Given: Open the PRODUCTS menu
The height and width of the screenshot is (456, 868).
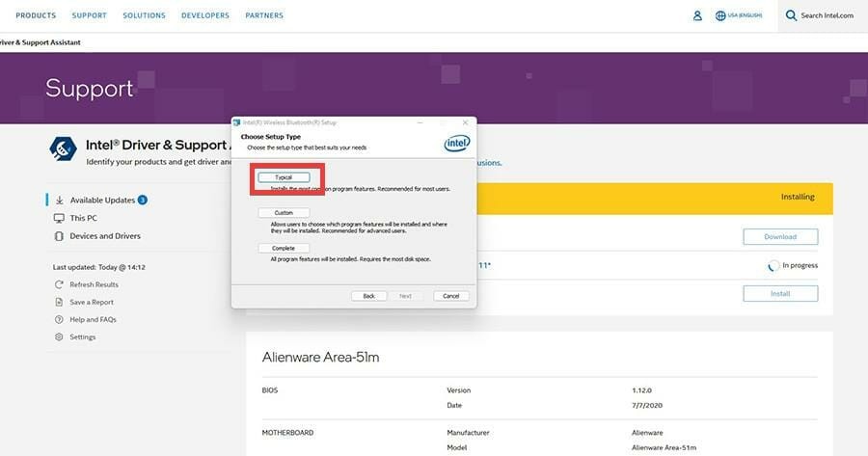Looking at the screenshot, I should click(36, 15).
